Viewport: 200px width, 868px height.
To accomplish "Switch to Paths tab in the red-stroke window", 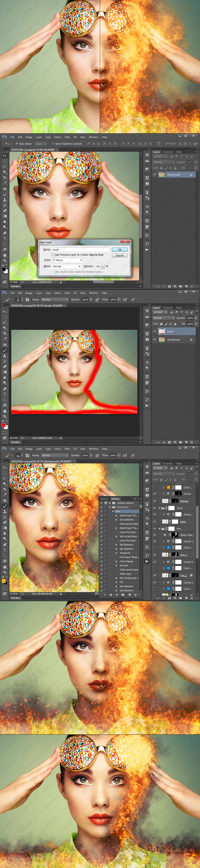I will (179, 308).
